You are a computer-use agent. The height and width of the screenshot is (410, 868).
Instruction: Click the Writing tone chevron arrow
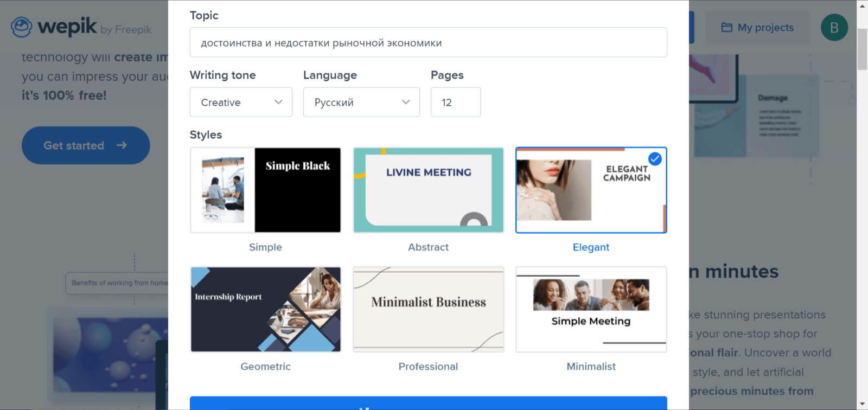pyautogui.click(x=278, y=102)
